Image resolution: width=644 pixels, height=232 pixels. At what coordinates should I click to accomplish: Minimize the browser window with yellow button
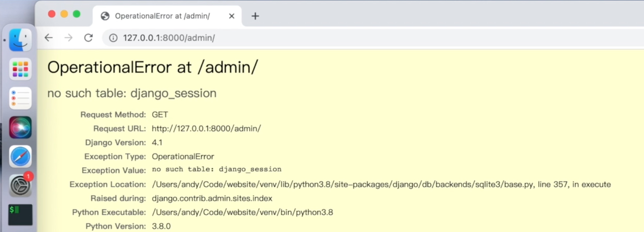pyautogui.click(x=64, y=14)
